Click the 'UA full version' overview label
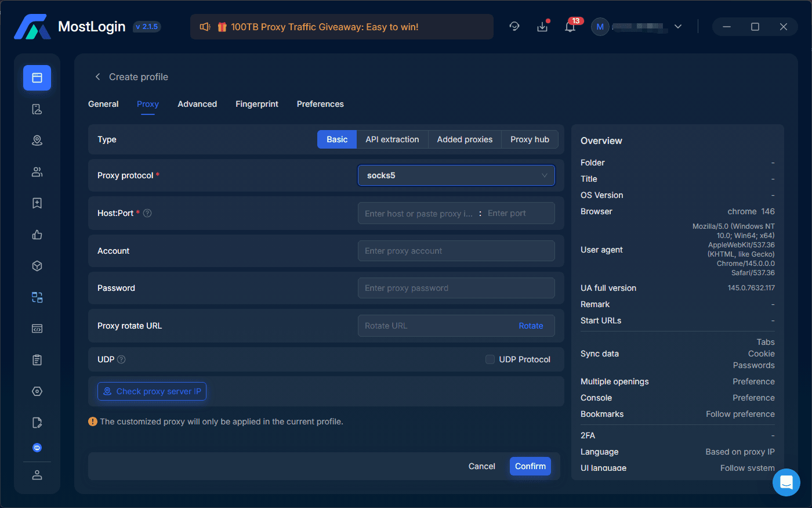 pyautogui.click(x=608, y=288)
